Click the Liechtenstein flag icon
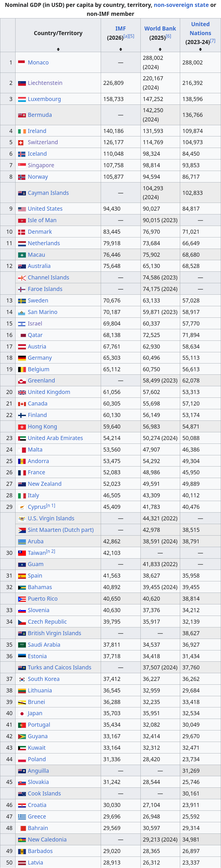 (22, 83)
